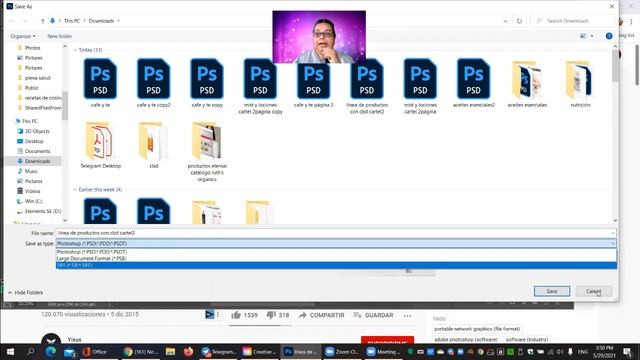The width and height of the screenshot is (640, 360).
Task: Open the Organize dropdown menu
Action: pyautogui.click(x=23, y=36)
